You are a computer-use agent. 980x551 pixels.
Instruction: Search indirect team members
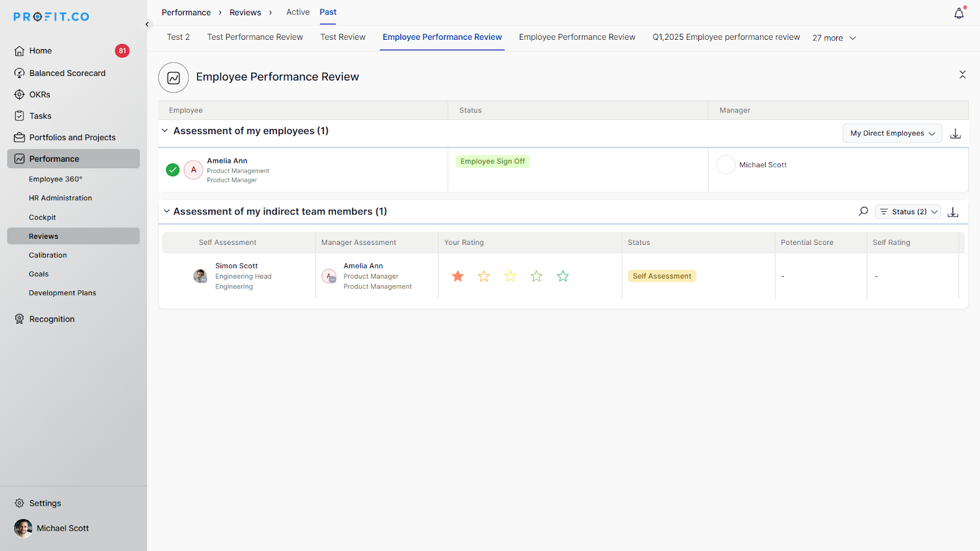pyautogui.click(x=863, y=211)
